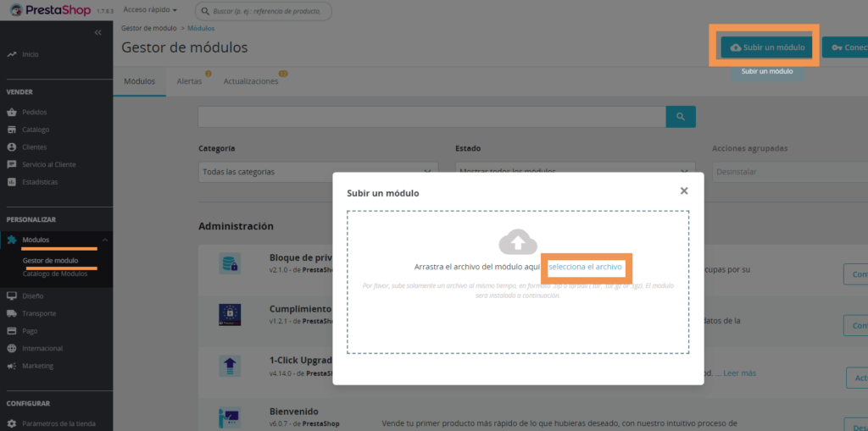Open Catálogo de Módulos submenu item
Screen dimensions: 868x431
click(55, 274)
